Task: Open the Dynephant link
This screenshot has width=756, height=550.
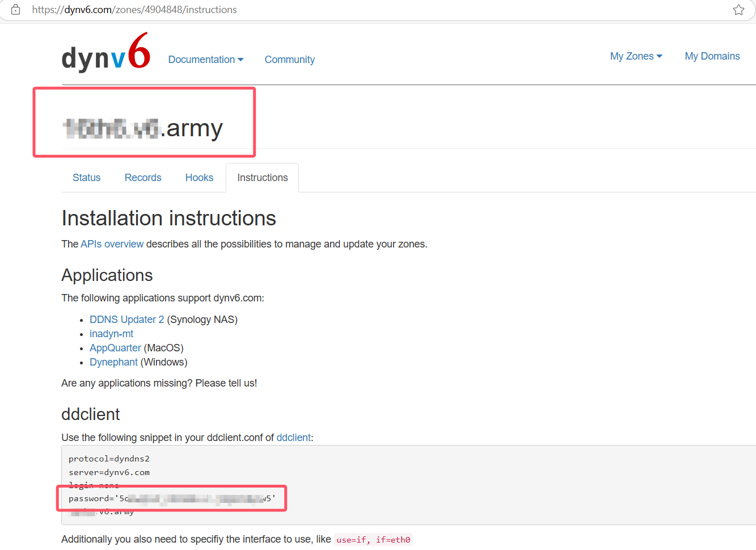Action: 113,362
